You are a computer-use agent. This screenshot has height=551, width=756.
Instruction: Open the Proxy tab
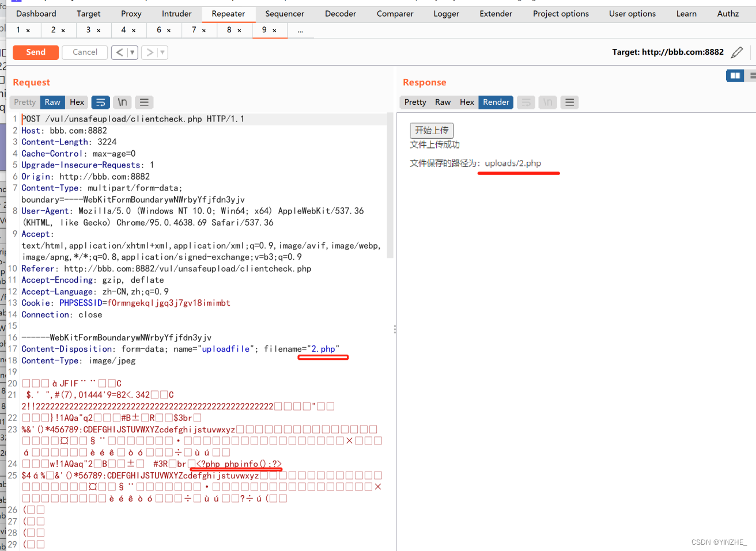pos(131,14)
